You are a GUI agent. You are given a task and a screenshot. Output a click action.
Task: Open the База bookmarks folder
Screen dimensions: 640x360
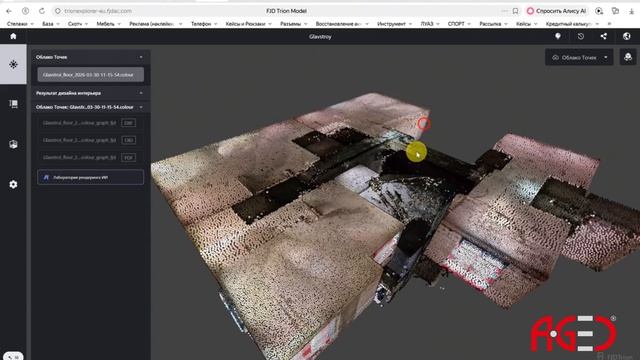(x=51, y=24)
